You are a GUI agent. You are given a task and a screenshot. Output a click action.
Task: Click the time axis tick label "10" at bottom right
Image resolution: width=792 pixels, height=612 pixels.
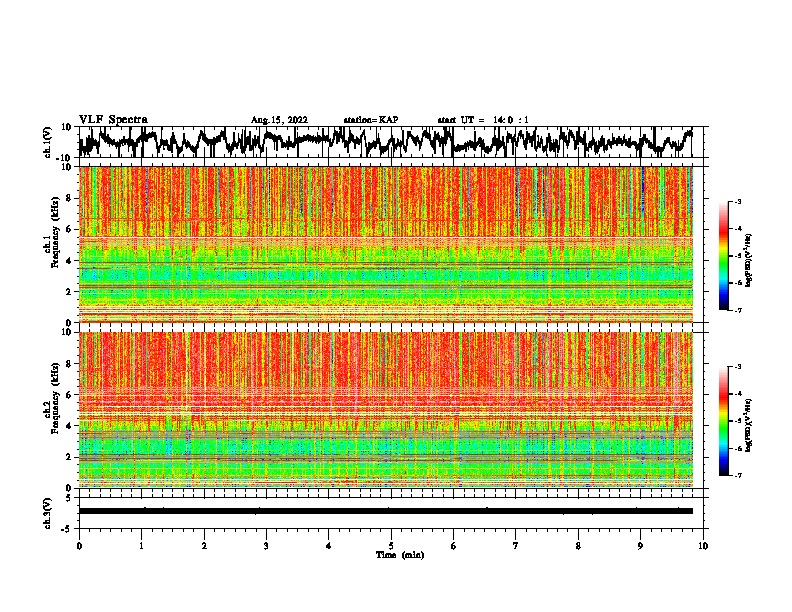pyautogui.click(x=703, y=546)
